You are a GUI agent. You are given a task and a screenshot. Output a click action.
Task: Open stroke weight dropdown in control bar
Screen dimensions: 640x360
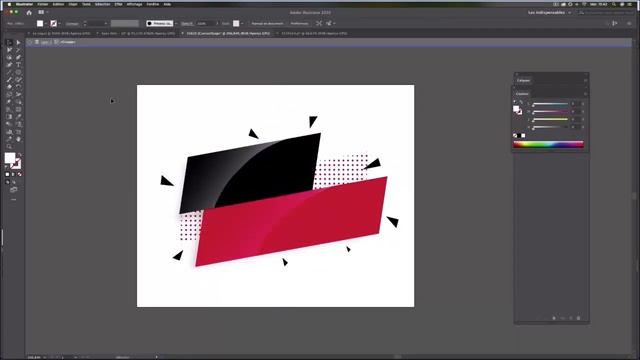click(105, 24)
